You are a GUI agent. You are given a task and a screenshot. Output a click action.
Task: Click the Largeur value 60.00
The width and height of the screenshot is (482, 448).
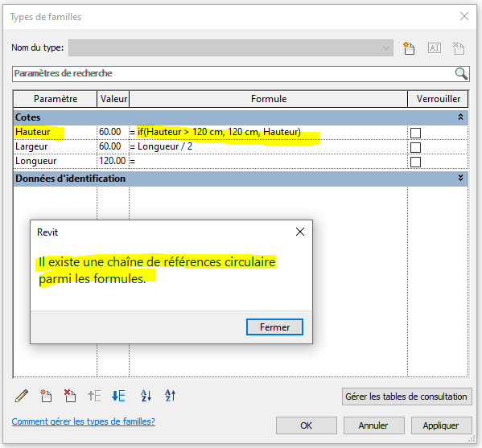tap(110, 146)
